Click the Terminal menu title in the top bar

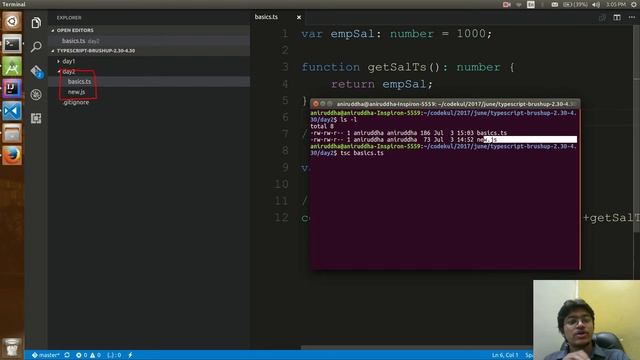(14, 4)
